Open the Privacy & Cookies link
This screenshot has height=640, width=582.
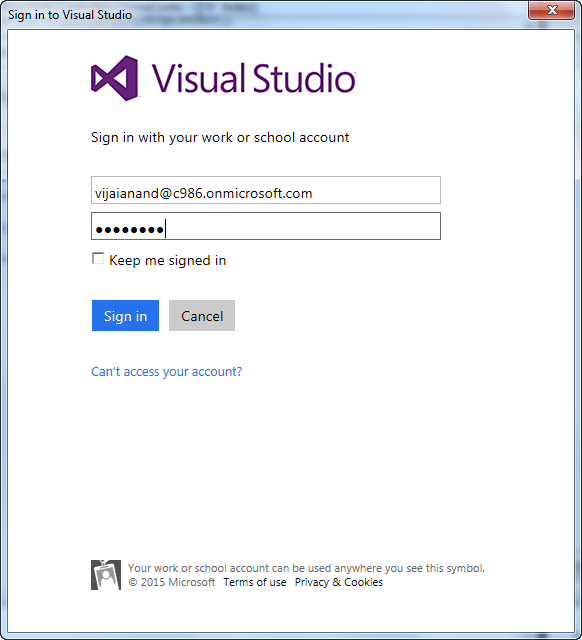(x=339, y=582)
